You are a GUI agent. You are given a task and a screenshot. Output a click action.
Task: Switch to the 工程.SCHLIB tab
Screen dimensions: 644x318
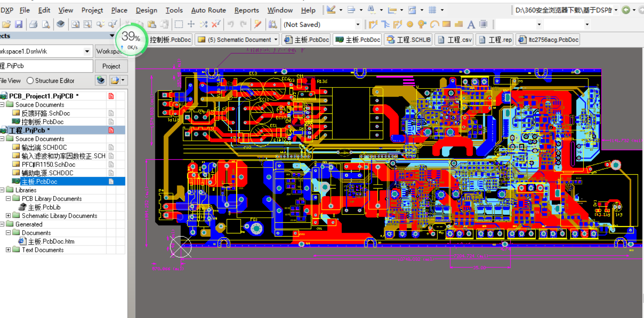click(x=409, y=39)
